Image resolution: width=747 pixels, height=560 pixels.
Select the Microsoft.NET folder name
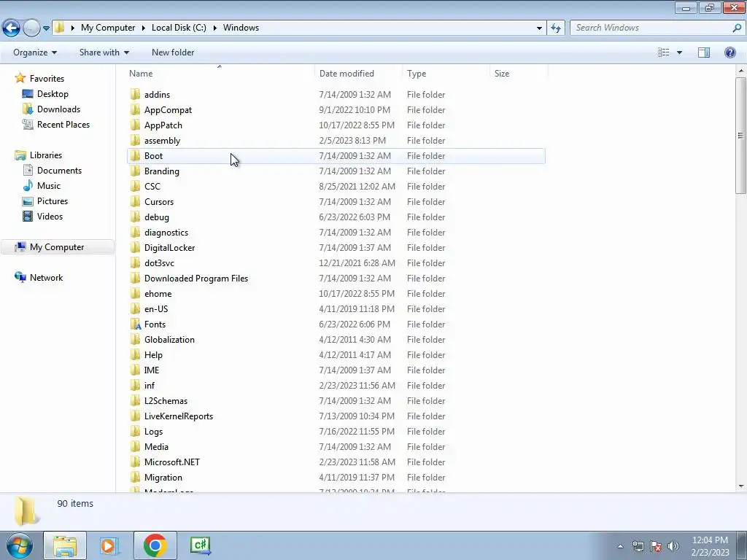click(x=172, y=462)
